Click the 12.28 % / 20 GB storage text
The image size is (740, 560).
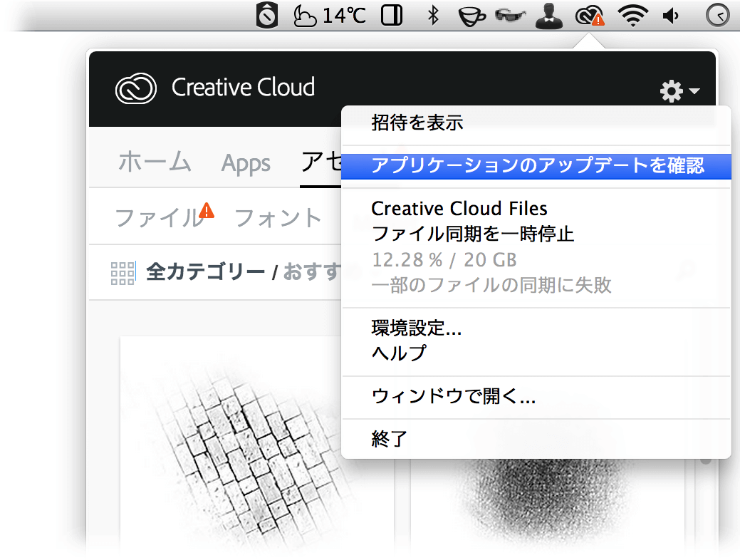pos(444,260)
